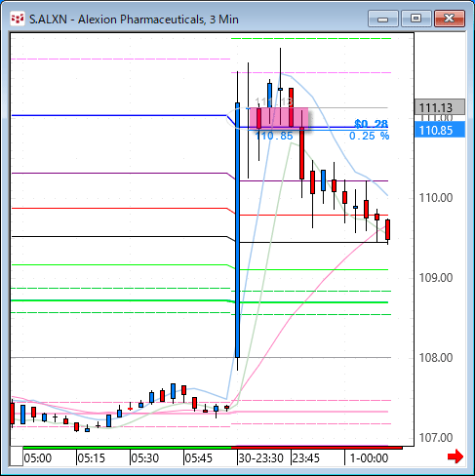
Task: Maximize the S.ALXN chart window
Action: click(x=416, y=19)
